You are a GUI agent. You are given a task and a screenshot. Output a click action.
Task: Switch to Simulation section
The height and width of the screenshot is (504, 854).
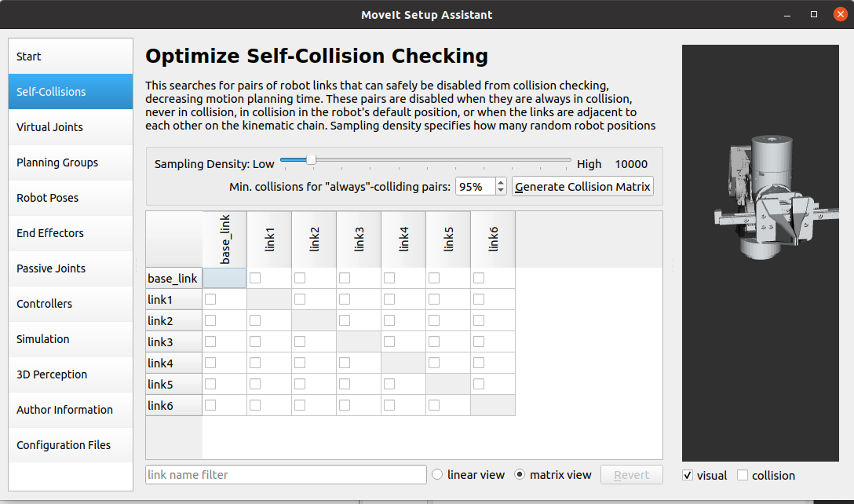click(x=71, y=339)
